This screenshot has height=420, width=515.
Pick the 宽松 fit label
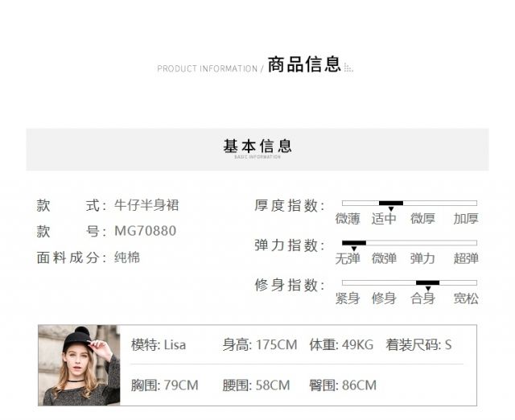click(x=465, y=299)
